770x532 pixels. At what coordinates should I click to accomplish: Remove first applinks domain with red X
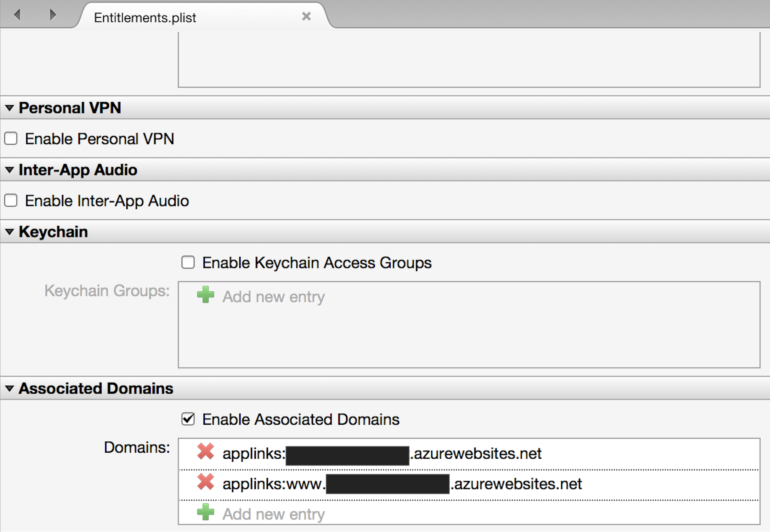206,451
